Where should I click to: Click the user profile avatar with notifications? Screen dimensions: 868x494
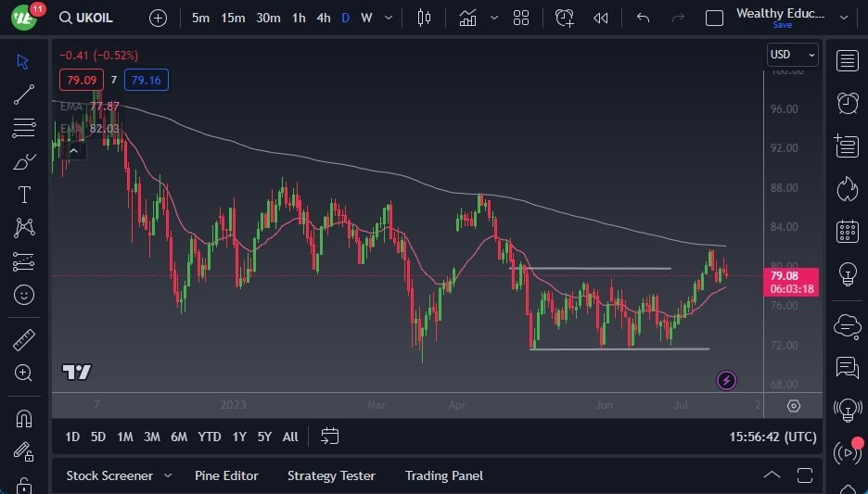tap(25, 17)
